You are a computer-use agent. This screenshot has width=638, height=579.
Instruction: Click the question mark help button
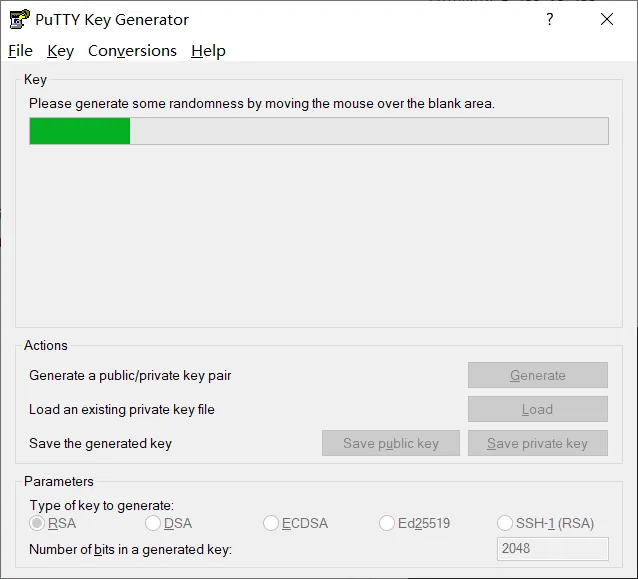(x=550, y=19)
